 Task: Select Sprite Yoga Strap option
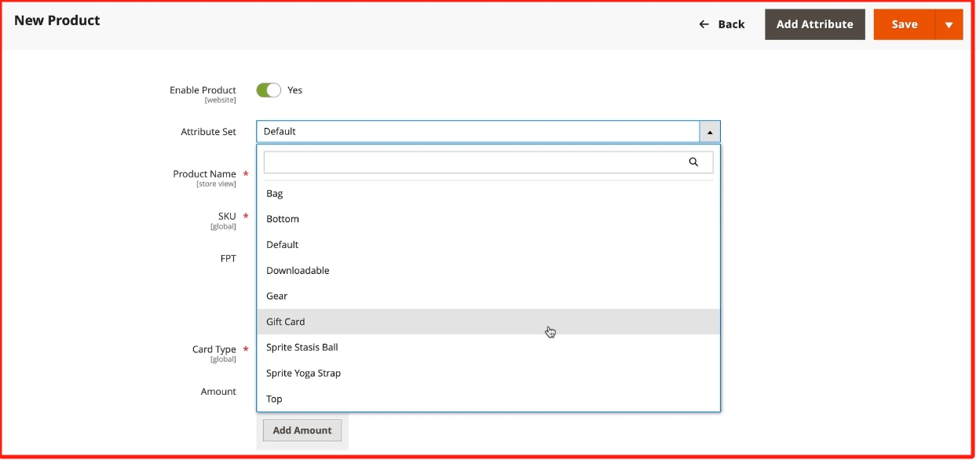pyautogui.click(x=304, y=374)
